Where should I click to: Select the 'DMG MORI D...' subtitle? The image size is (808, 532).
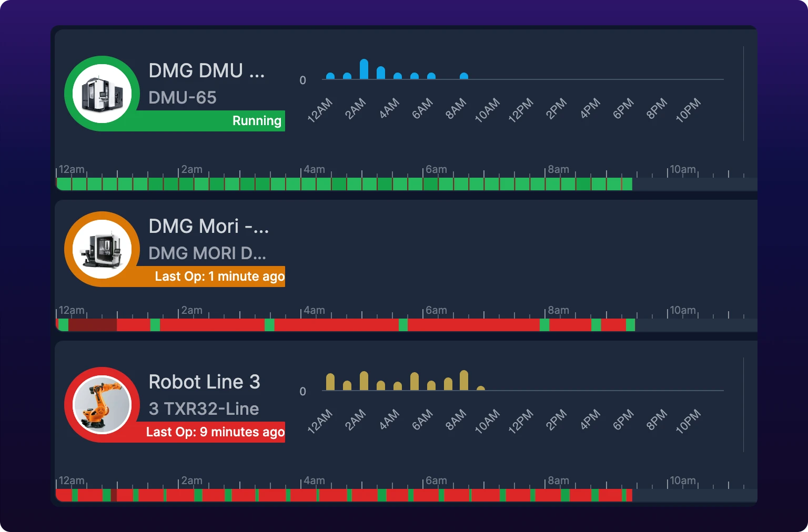[207, 253]
